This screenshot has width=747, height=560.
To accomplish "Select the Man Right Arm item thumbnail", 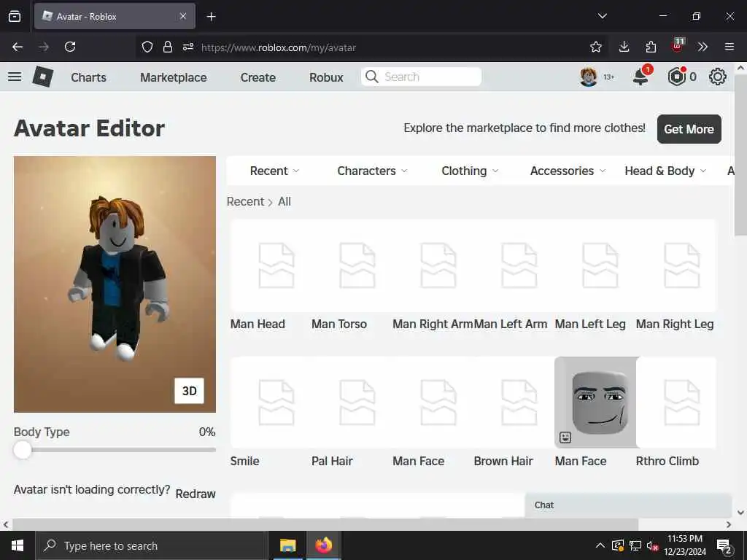I will (433, 265).
